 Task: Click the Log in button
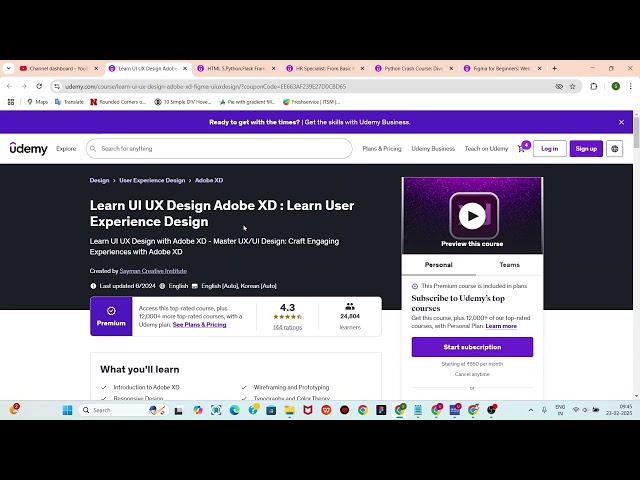tap(549, 149)
